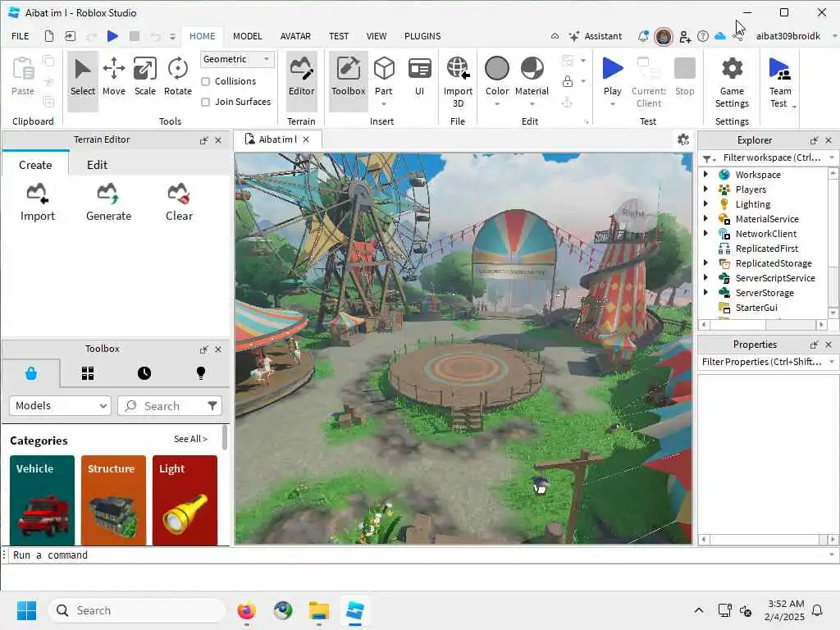
Task: Open the Geometric mode dropdown
Action: coord(237,59)
